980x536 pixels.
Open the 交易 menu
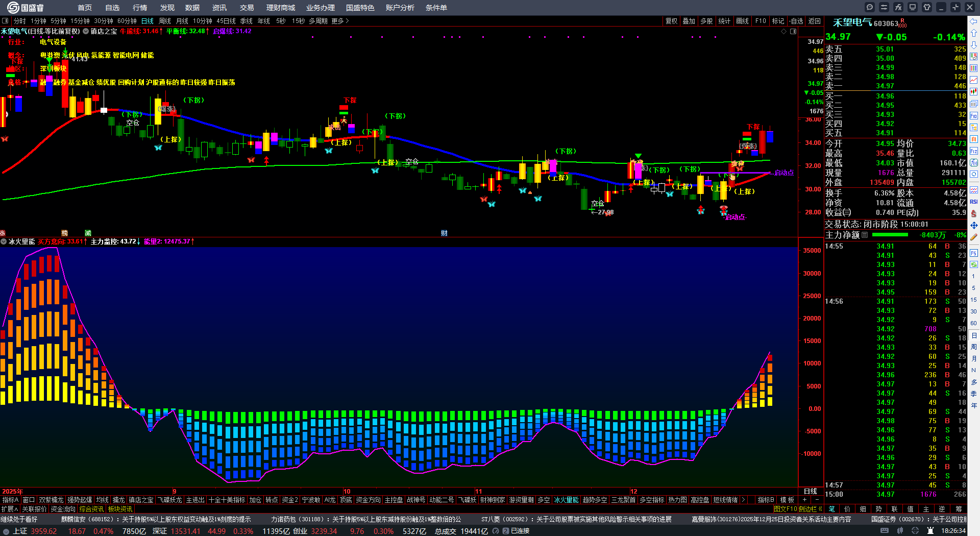247,8
